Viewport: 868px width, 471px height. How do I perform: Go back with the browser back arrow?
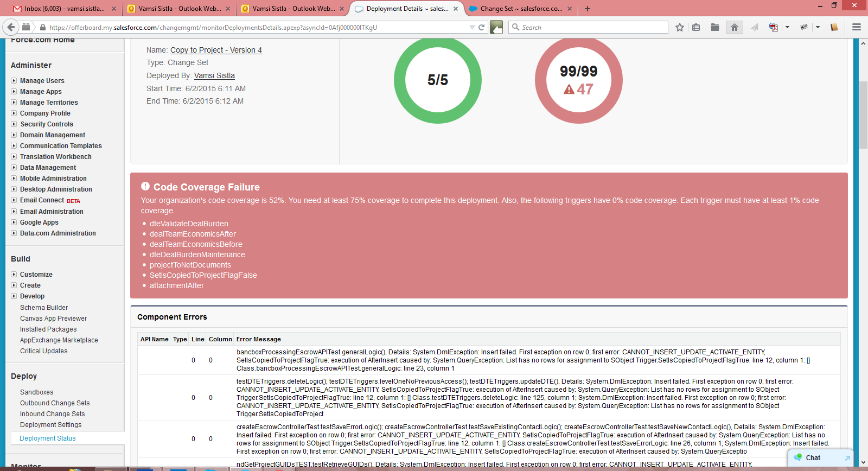pos(11,27)
